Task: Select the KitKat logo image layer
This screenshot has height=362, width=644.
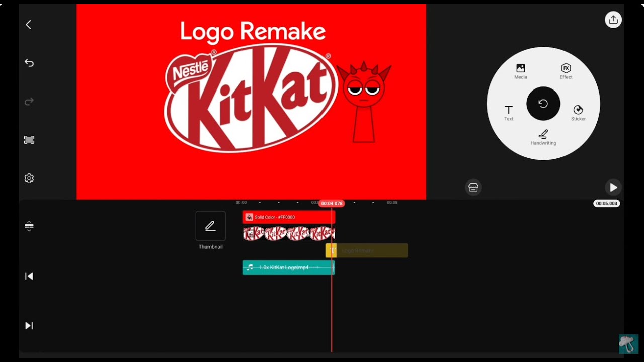Action: [288, 234]
